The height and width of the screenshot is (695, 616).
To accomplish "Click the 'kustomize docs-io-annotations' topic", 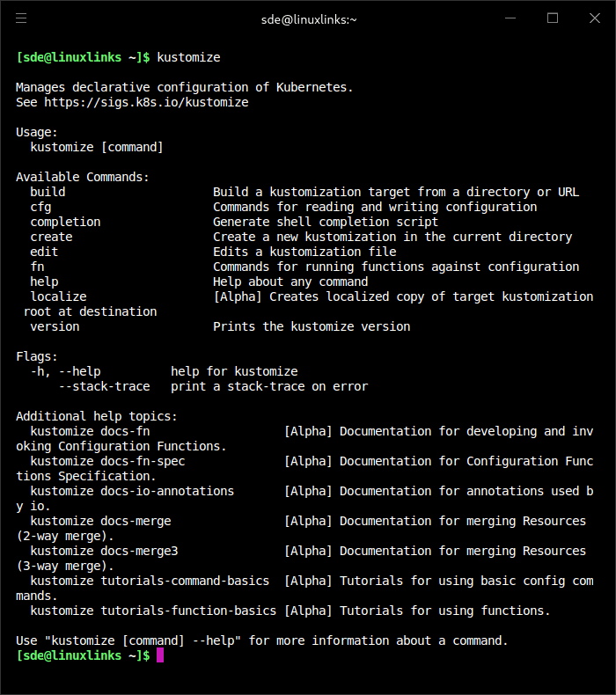I will pyautogui.click(x=132, y=491).
